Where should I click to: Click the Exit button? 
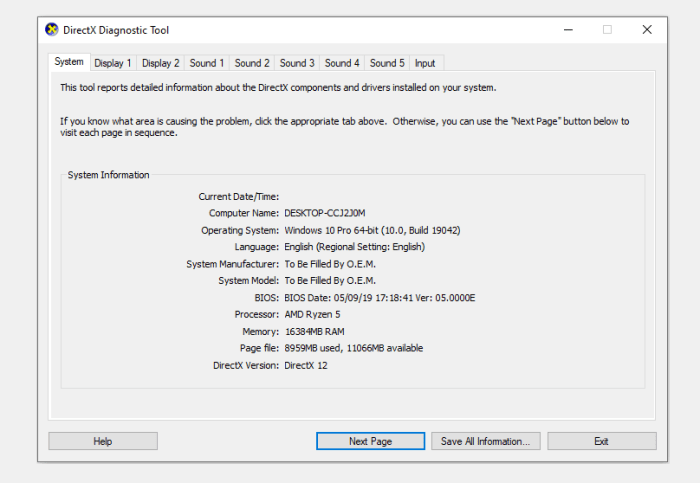[601, 441]
